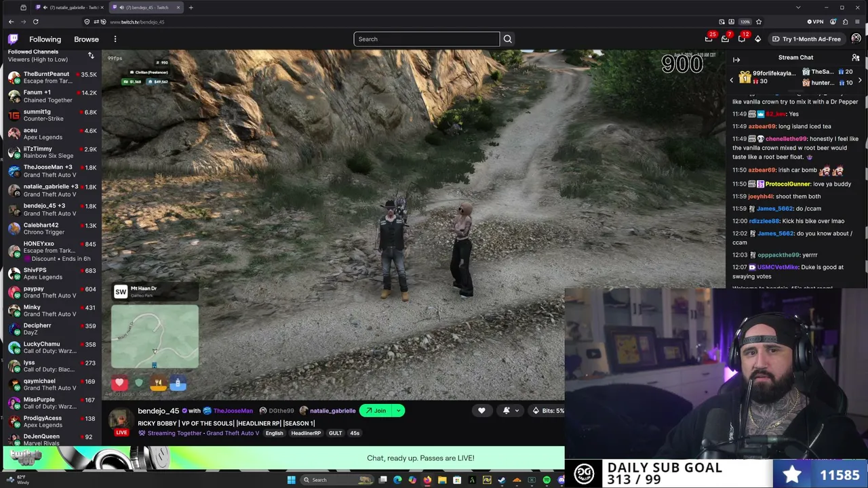This screenshot has height=488, width=868.
Task: Click the LuckyChamu sidebar avatar
Action: point(14,347)
